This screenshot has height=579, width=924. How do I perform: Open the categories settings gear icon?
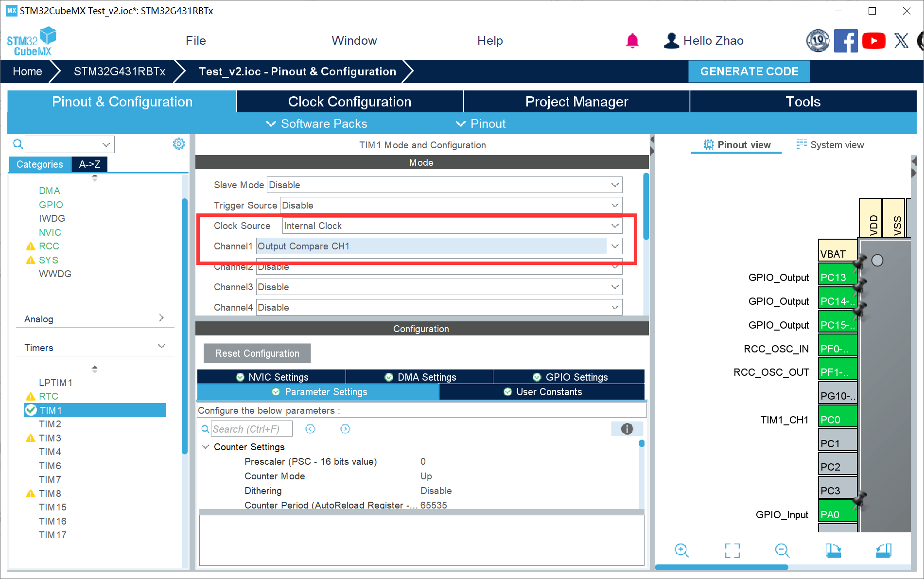(179, 144)
